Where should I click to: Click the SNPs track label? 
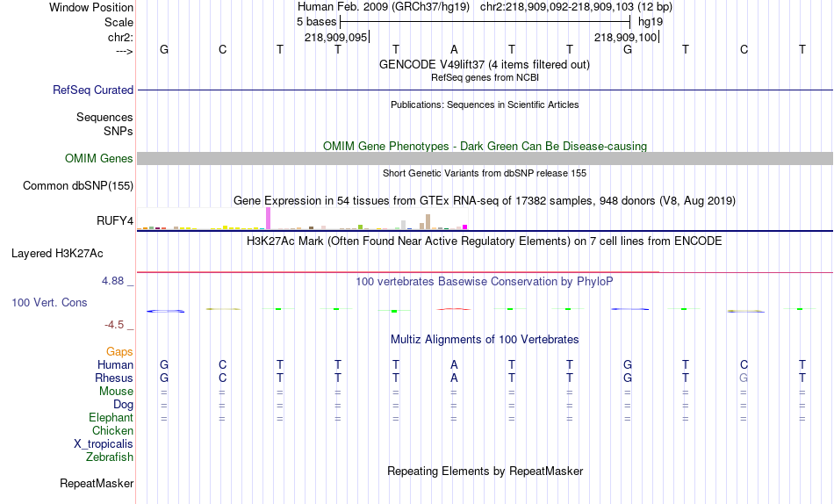click(119, 131)
